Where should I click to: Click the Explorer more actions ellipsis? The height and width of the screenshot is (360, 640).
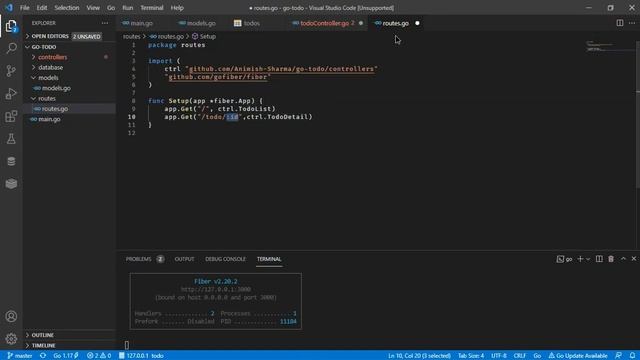[105, 23]
